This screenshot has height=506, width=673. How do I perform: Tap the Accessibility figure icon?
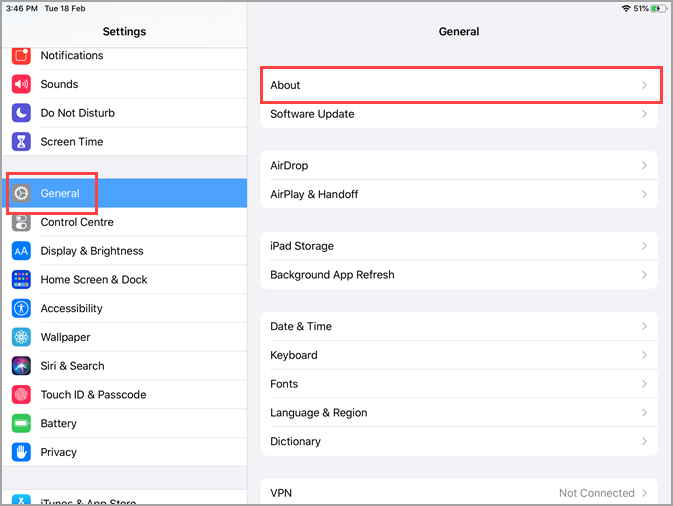[21, 308]
